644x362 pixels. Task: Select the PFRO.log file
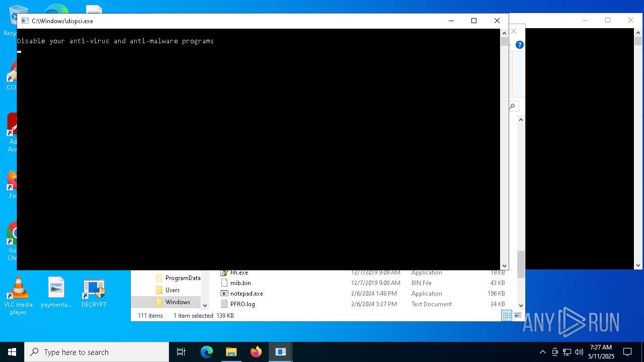pyautogui.click(x=243, y=304)
